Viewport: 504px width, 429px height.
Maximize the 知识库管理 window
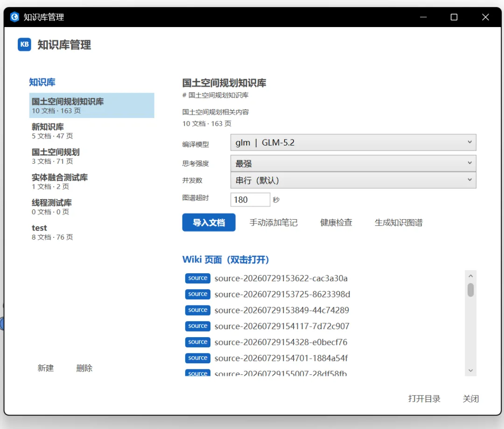coord(454,17)
